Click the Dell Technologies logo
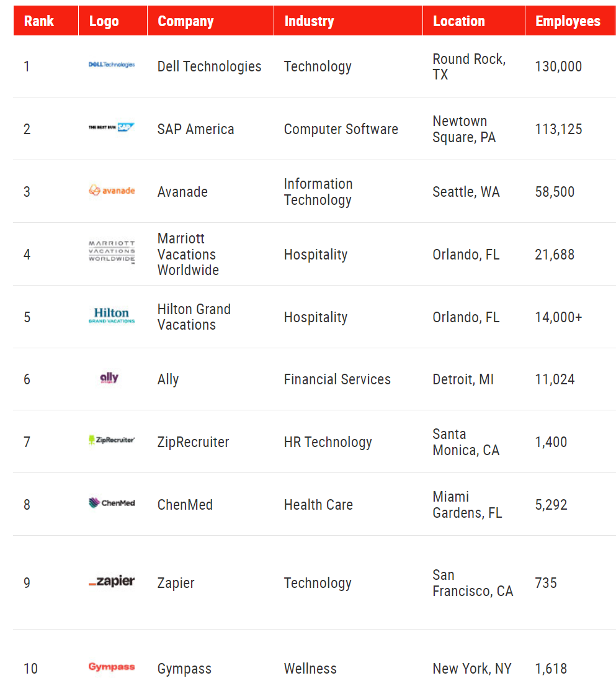The height and width of the screenshot is (691, 616). [x=112, y=65]
